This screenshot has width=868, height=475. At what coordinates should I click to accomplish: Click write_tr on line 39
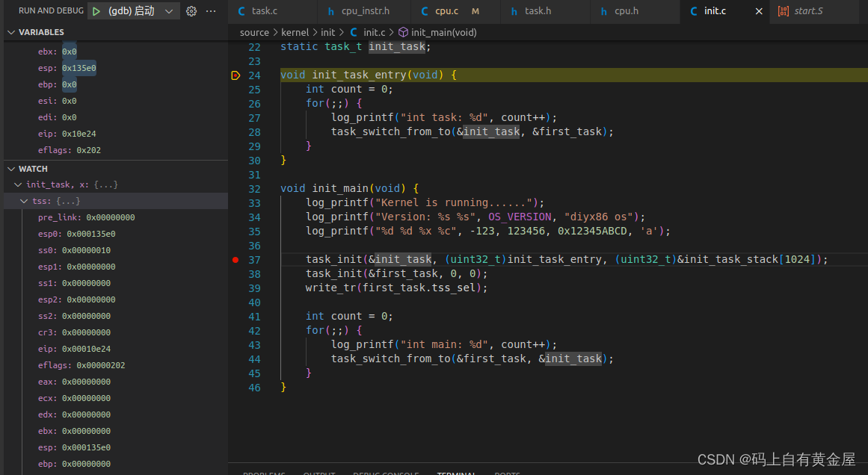pos(330,288)
